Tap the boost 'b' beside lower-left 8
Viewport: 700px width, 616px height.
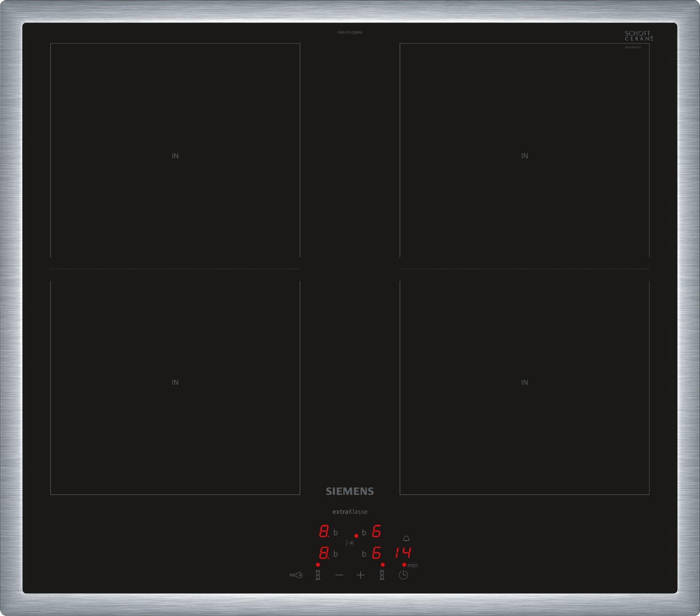point(336,554)
